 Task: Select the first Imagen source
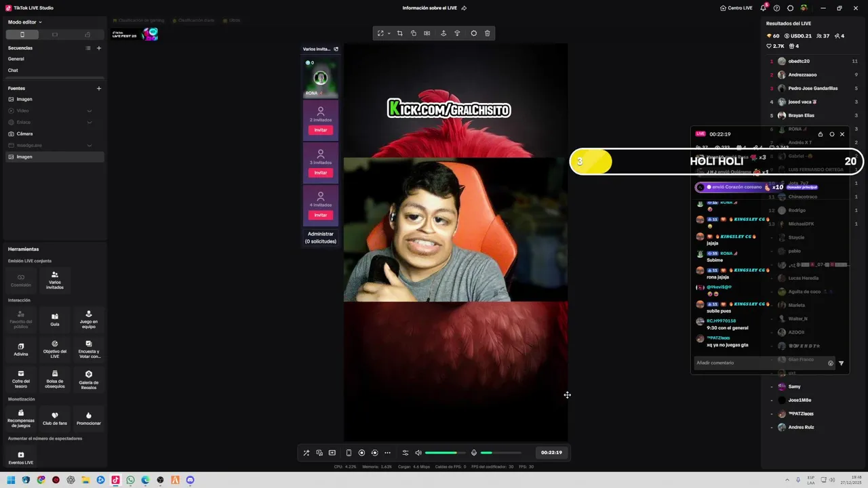click(54, 99)
